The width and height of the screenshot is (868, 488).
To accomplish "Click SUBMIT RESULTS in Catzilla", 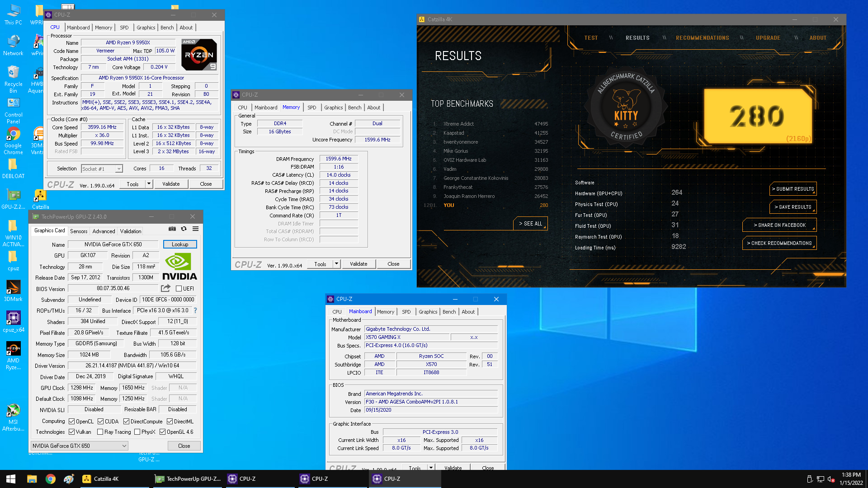I will point(793,189).
